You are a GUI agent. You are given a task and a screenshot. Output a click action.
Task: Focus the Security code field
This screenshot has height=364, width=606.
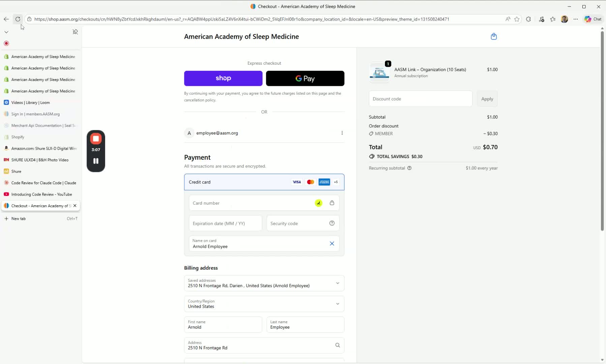click(x=303, y=223)
